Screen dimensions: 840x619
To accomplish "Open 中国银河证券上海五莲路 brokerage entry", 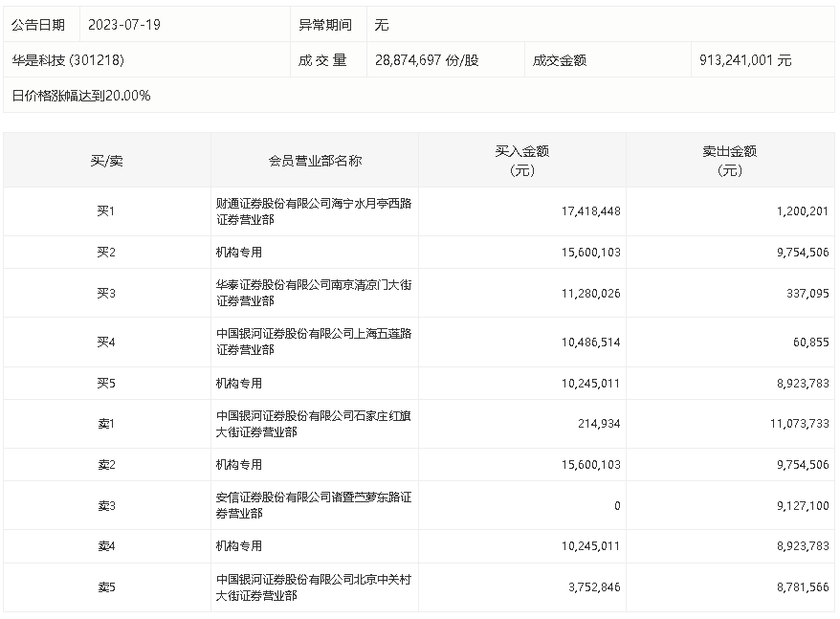I will (314, 342).
